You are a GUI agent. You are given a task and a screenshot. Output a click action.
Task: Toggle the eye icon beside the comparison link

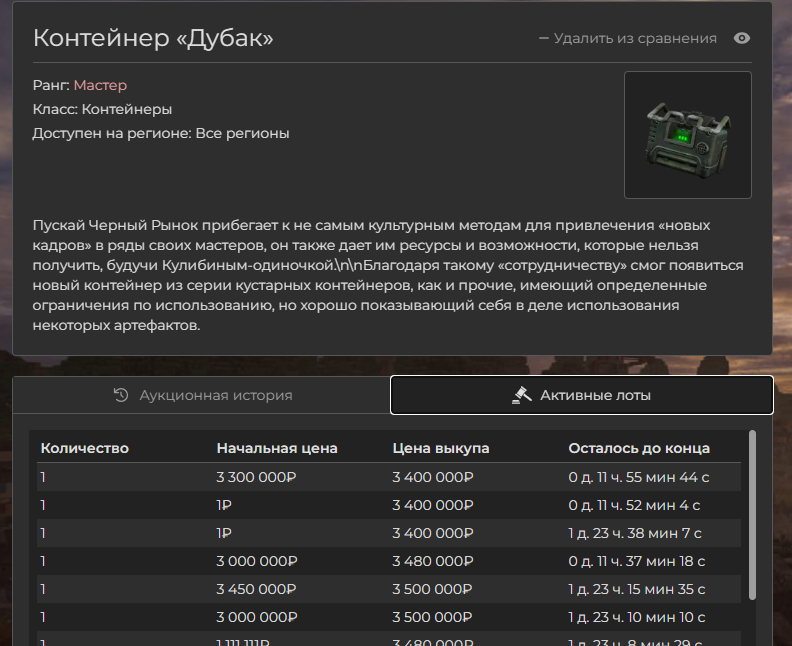(x=742, y=39)
